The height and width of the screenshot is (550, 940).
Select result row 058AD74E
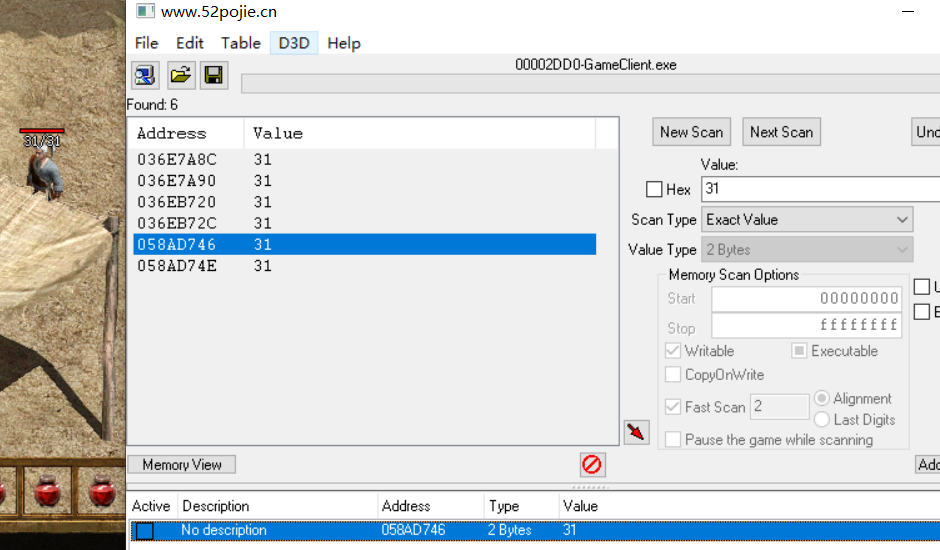pos(364,266)
